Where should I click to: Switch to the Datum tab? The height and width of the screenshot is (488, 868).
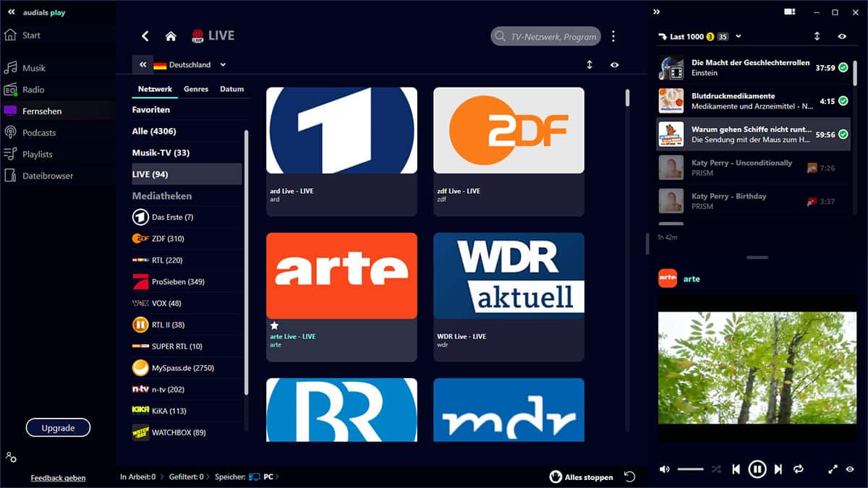pos(231,89)
